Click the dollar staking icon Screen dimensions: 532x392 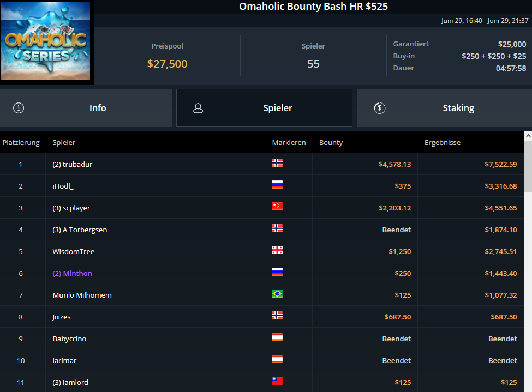(379, 108)
